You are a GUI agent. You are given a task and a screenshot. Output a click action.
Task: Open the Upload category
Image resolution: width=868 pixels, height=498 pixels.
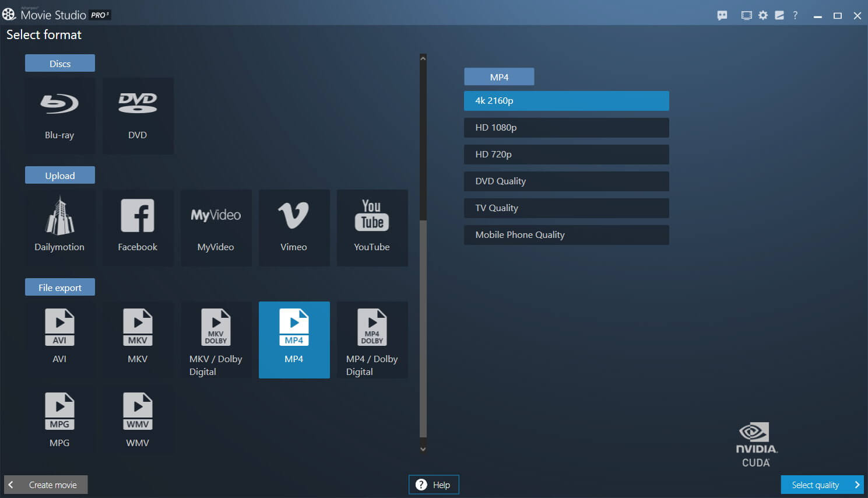pos(59,175)
